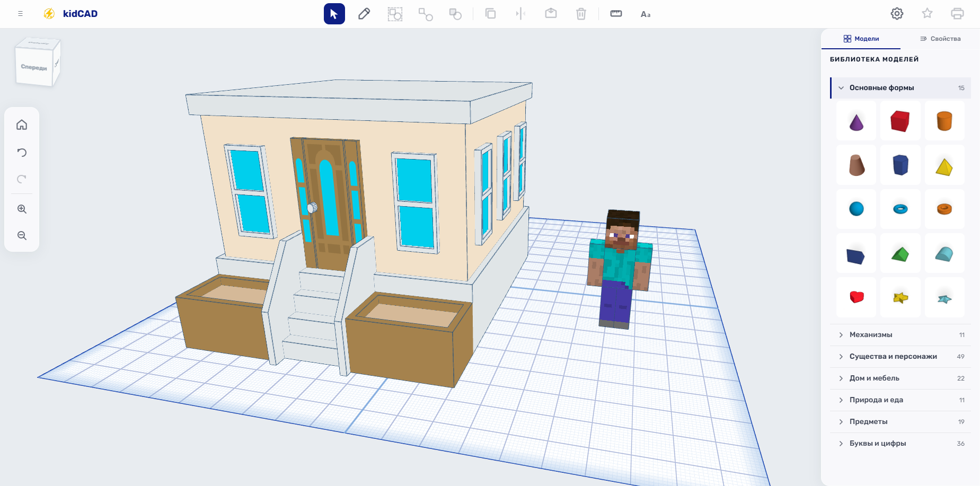Expand the Природа и еда category
The width and height of the screenshot is (980, 486).
900,400
